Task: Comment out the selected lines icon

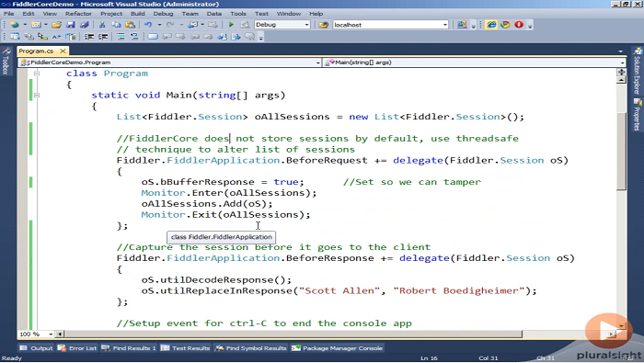Action: coord(121,37)
